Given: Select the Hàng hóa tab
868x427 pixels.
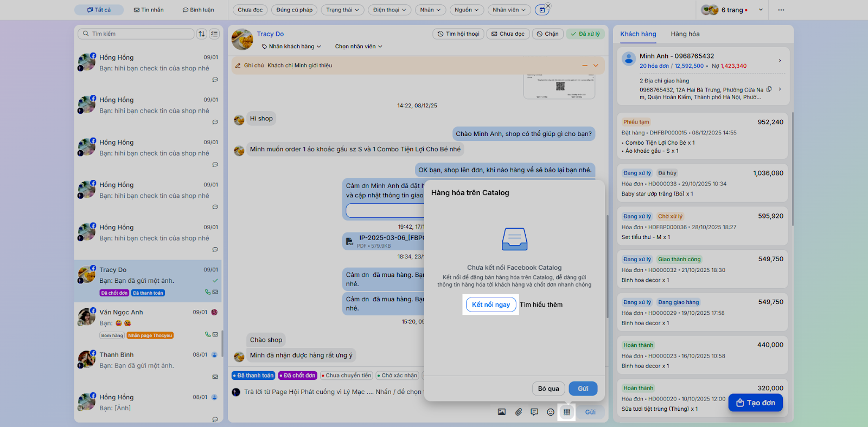Looking at the screenshot, I should 685,34.
